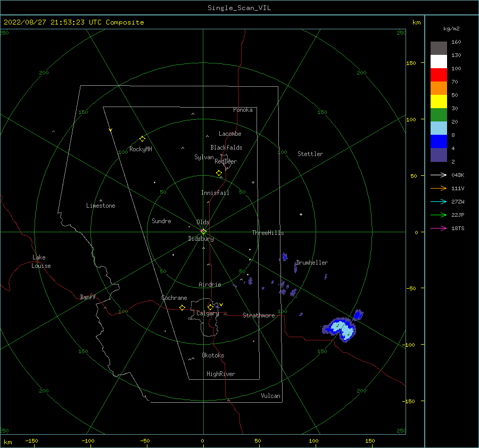This screenshot has height=448, width=479.
Task: Click the white plus marker east of ThreeHills
Action: point(301,214)
